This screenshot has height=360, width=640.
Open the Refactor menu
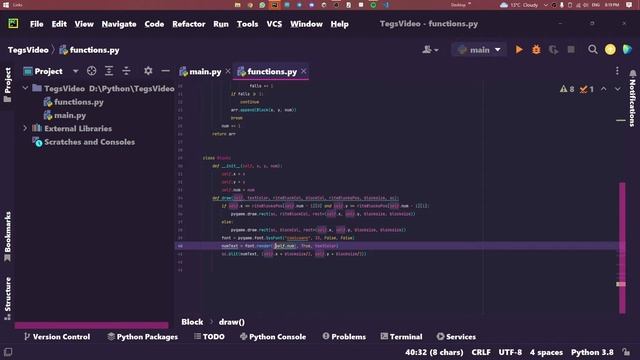click(189, 24)
